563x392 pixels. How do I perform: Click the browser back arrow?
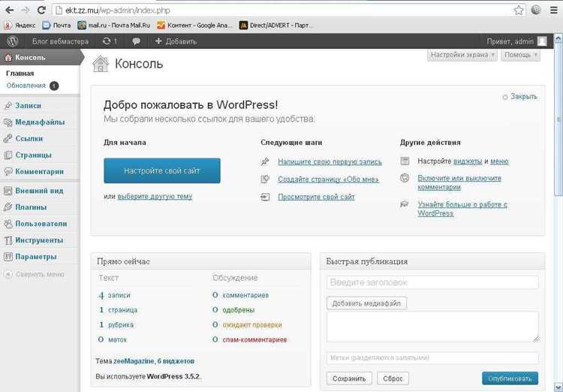point(9,10)
